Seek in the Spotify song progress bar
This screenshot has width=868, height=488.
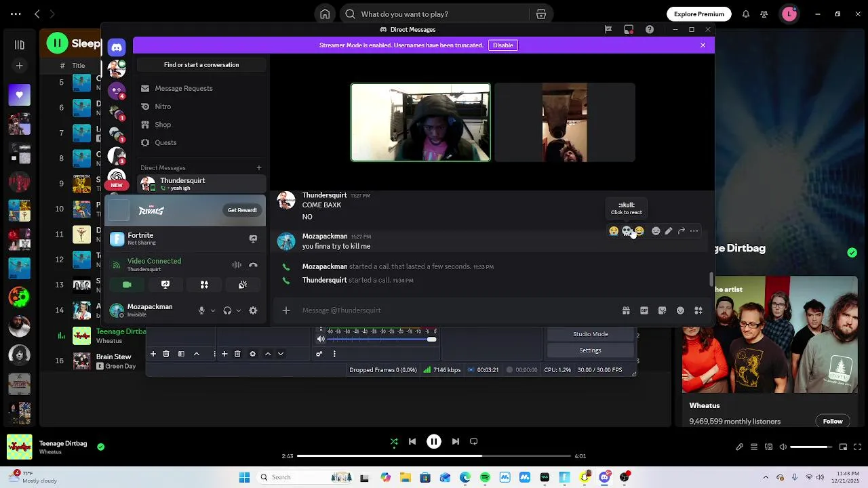coord(434,456)
